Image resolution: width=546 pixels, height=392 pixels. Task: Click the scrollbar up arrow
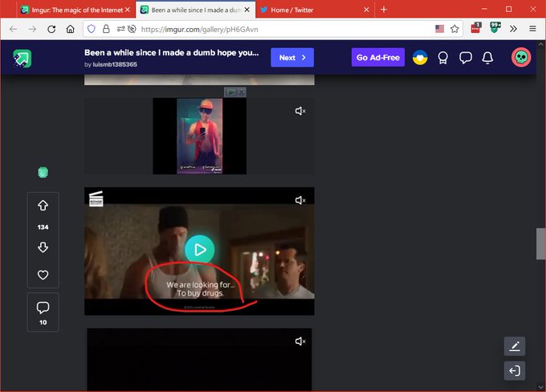[540, 44]
